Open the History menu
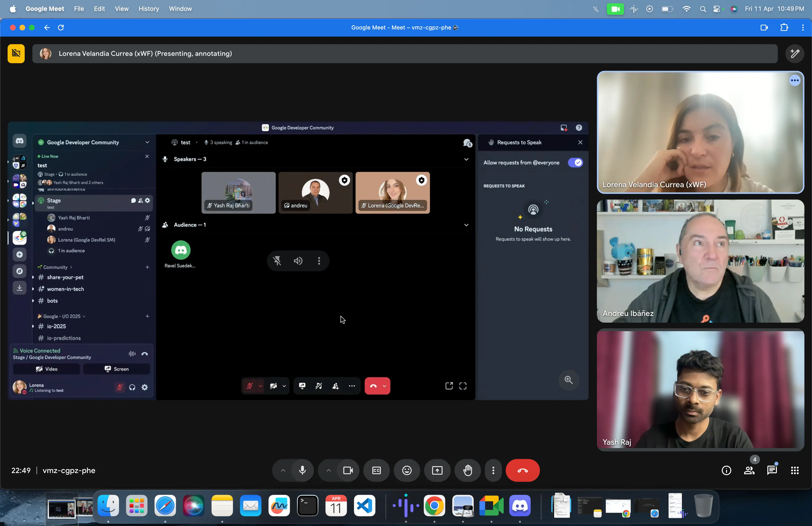The width and height of the screenshot is (812, 526). point(148,9)
